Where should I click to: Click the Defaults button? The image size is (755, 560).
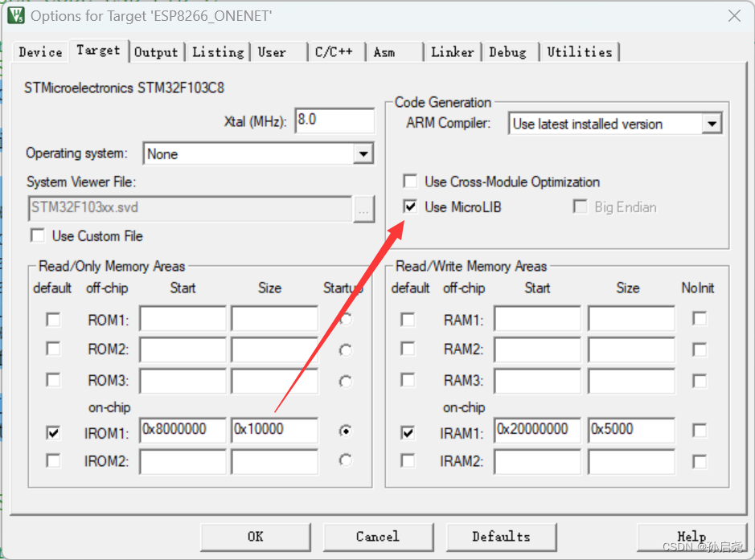[501, 537]
